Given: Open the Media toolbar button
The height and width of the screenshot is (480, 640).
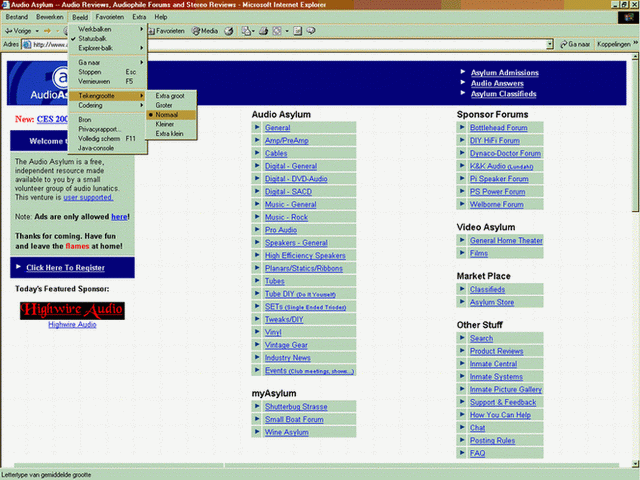Looking at the screenshot, I should (205, 31).
